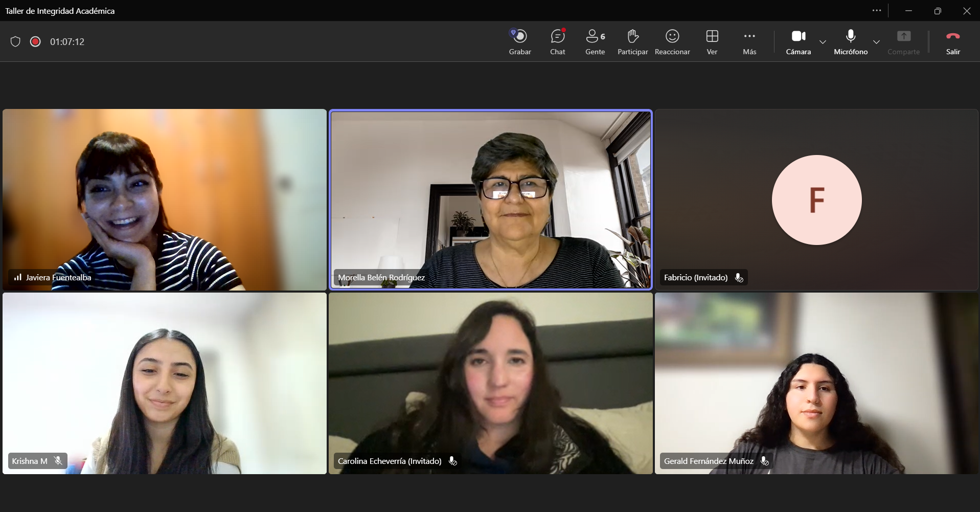Expand the microphone options chevron
Image resolution: width=980 pixels, height=512 pixels.
876,42
